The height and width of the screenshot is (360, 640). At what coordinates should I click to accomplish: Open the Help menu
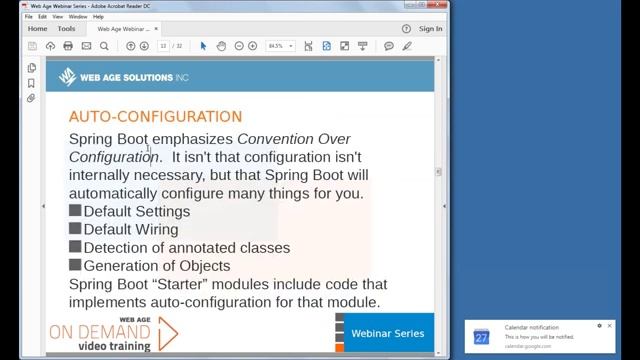point(98,17)
